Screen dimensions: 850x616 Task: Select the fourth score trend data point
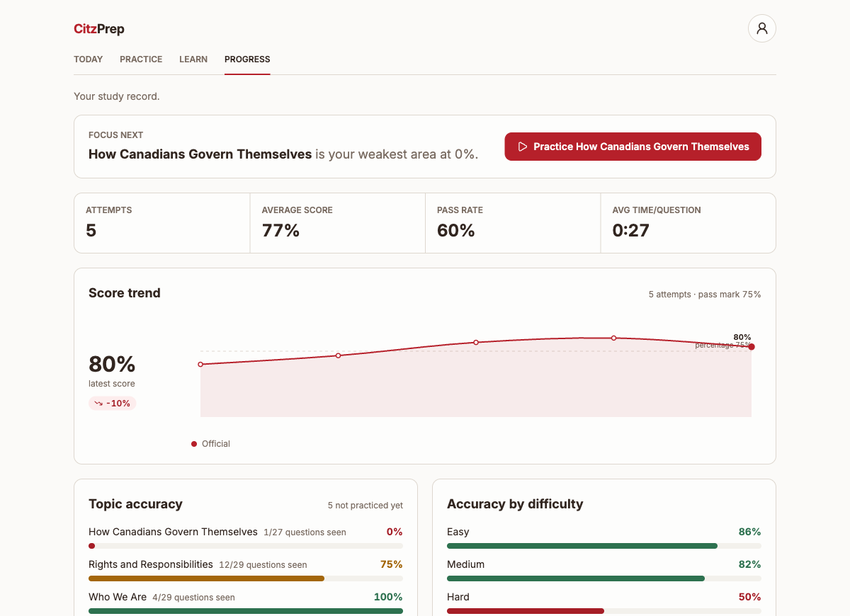pos(613,338)
